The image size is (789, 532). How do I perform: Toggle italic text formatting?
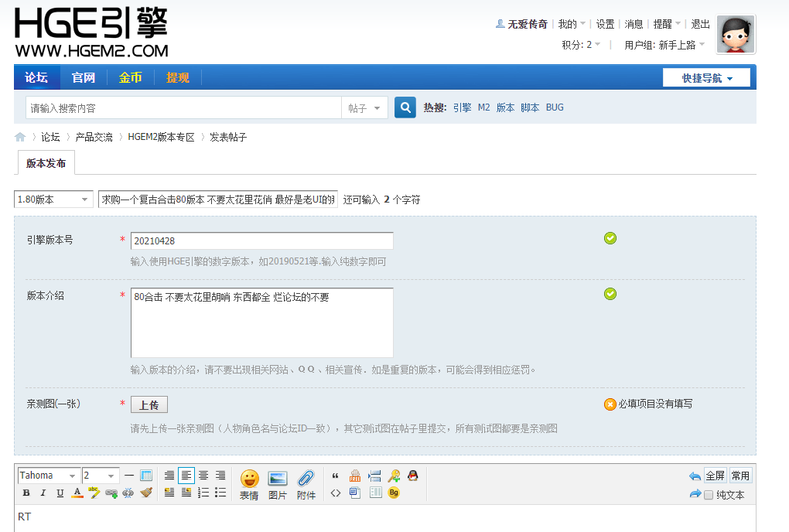pyautogui.click(x=43, y=493)
